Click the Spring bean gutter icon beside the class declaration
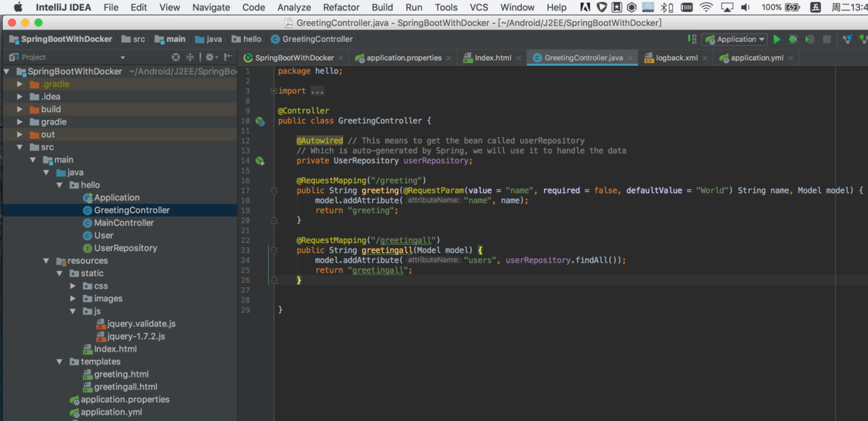 260,121
